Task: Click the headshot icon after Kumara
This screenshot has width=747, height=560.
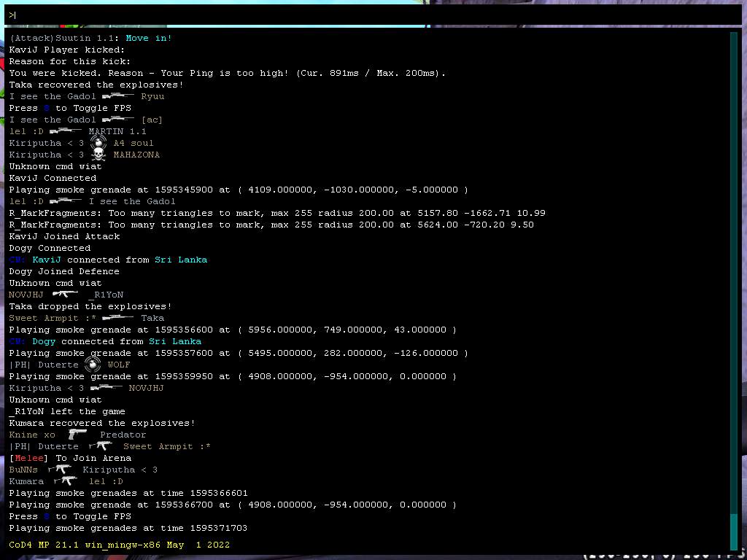Action: click(66, 481)
